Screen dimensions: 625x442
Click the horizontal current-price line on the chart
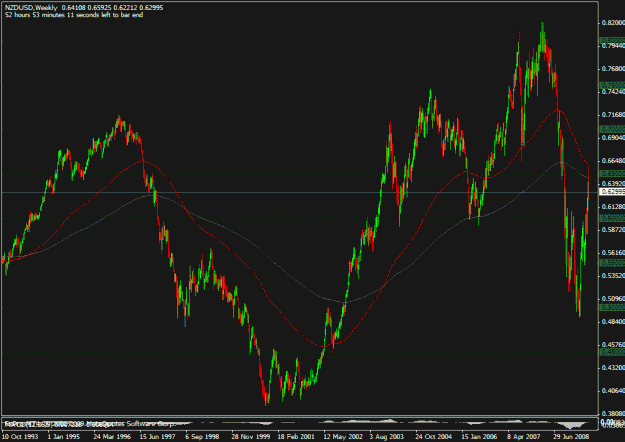coord(299,193)
